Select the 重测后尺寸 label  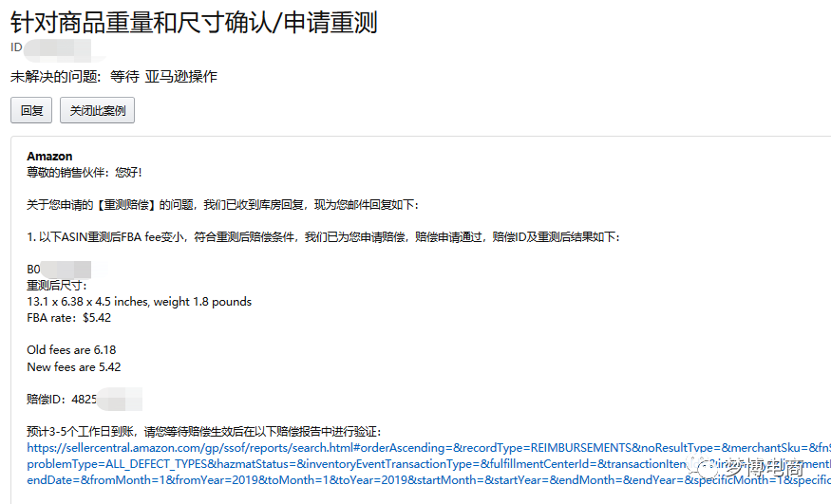click(57, 286)
